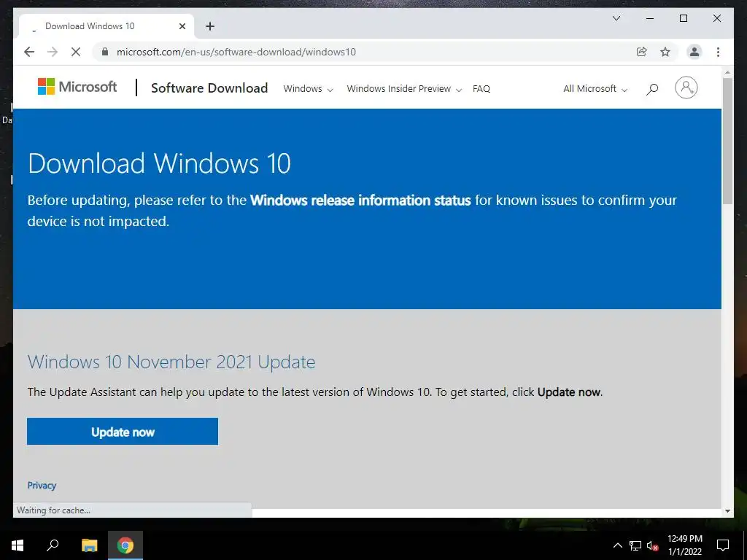Open network status tray icon
747x560 pixels.
[635, 545]
